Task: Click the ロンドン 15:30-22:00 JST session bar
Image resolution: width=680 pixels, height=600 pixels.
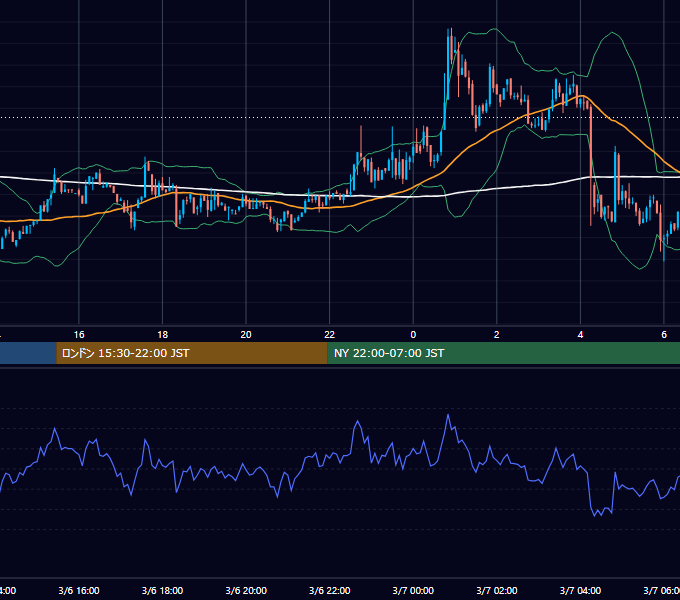Action: (x=192, y=353)
